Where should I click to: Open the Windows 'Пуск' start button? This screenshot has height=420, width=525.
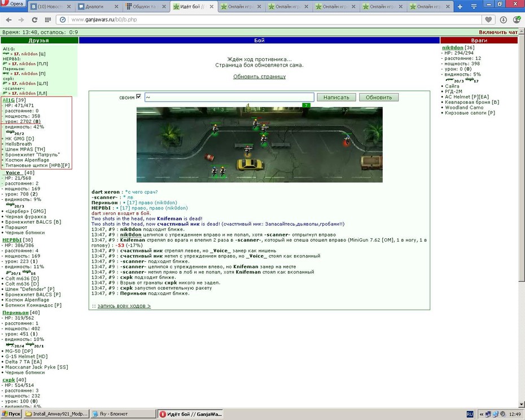point(11,414)
